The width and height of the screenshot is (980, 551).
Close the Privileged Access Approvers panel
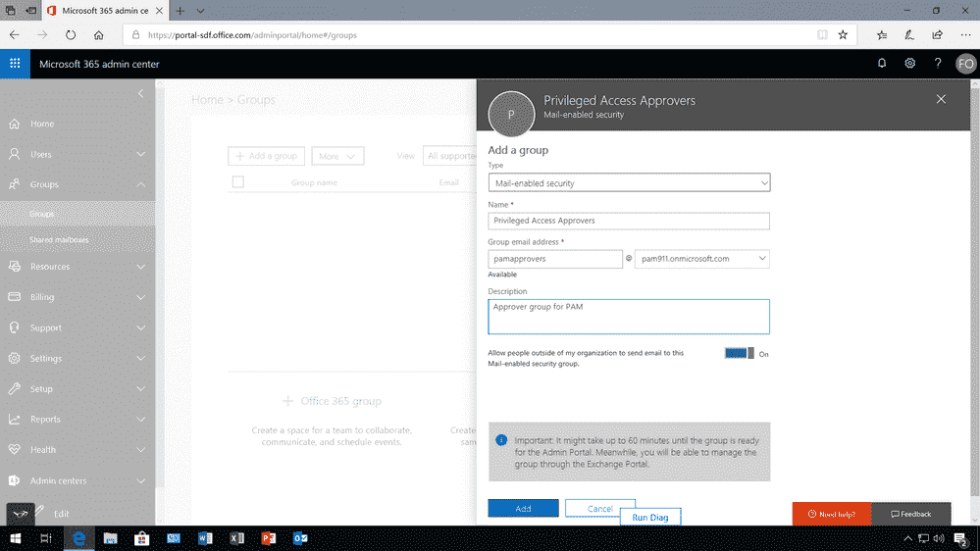pyautogui.click(x=941, y=99)
